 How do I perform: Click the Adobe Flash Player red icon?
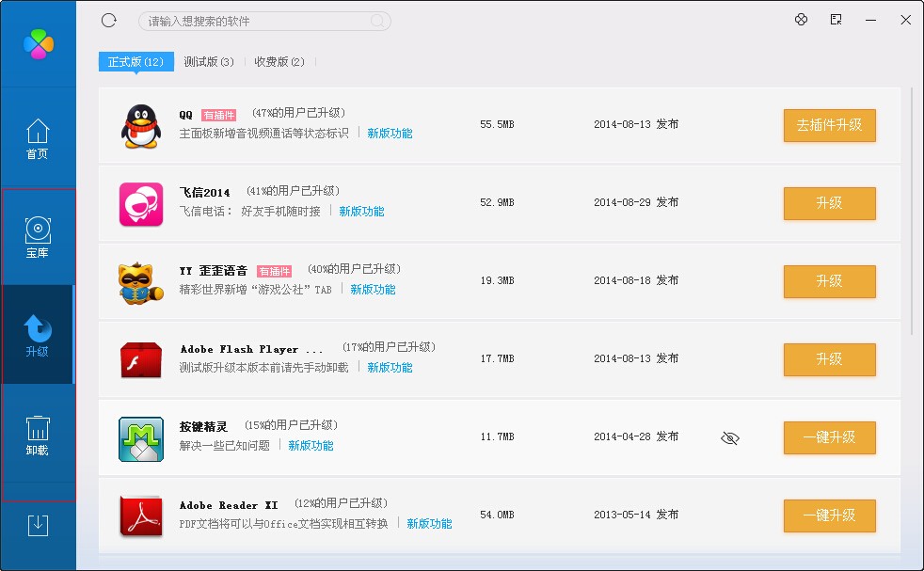[139, 358]
